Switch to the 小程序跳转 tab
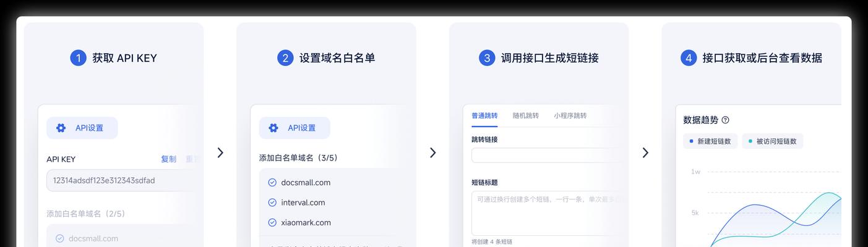868x247 pixels. point(570,115)
